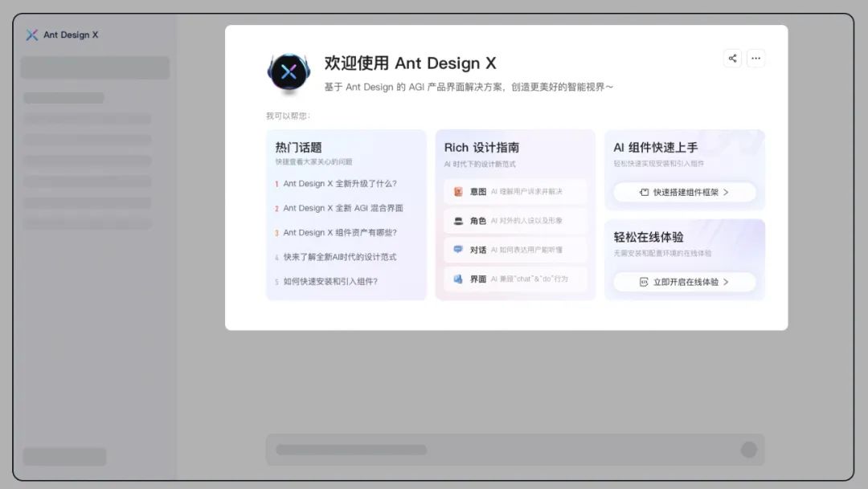Click the Rich 设计指南 card heading
The width and height of the screenshot is (868, 489).
coord(481,148)
